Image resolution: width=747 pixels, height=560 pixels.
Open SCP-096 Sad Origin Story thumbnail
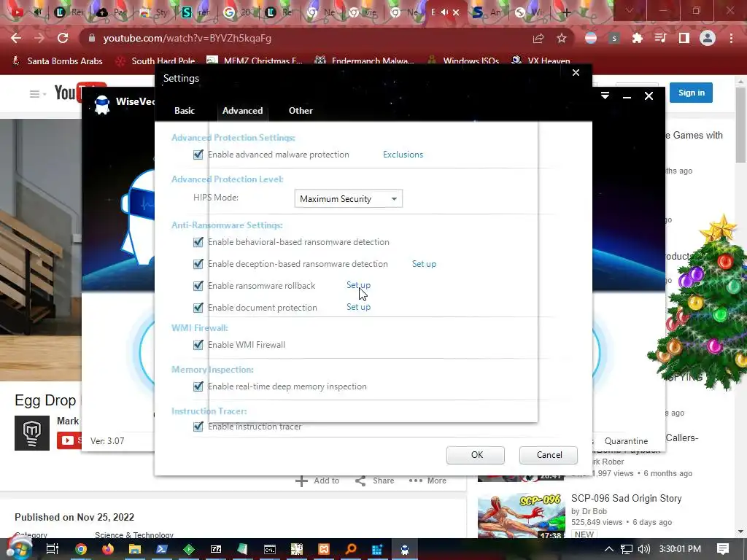pos(521,516)
